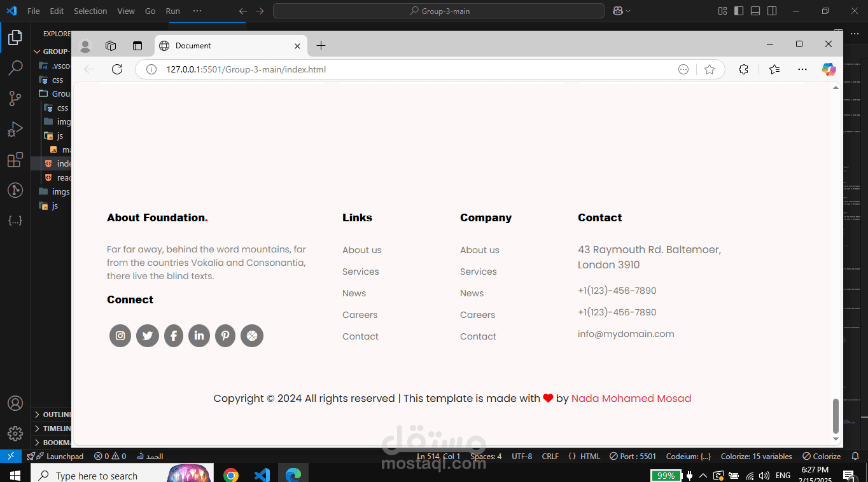The height and width of the screenshot is (482, 868).
Task: Show more menus via the ellipsis
Action: click(197, 11)
